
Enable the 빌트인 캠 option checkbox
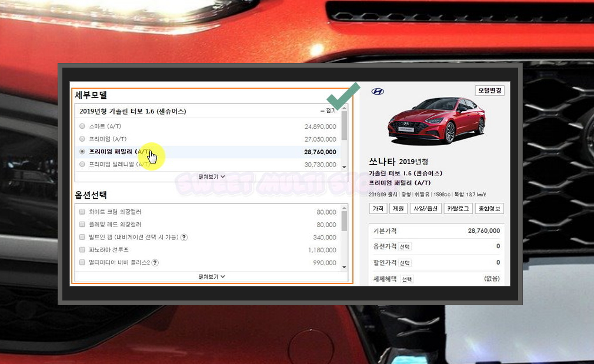[x=82, y=237]
